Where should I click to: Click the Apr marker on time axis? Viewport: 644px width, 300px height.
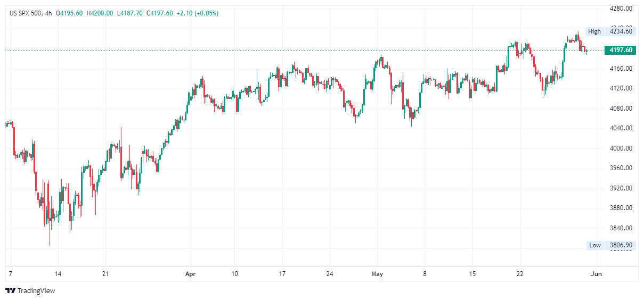click(190, 274)
